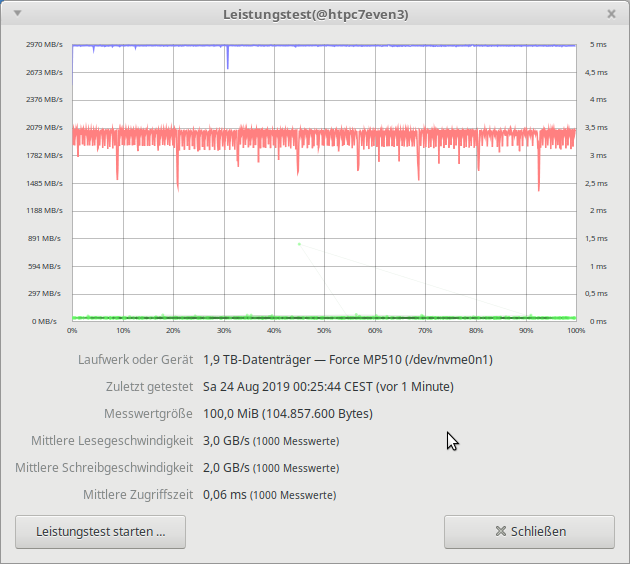
Task: Click the 3,0 GB/s read speed value
Action: (225, 440)
